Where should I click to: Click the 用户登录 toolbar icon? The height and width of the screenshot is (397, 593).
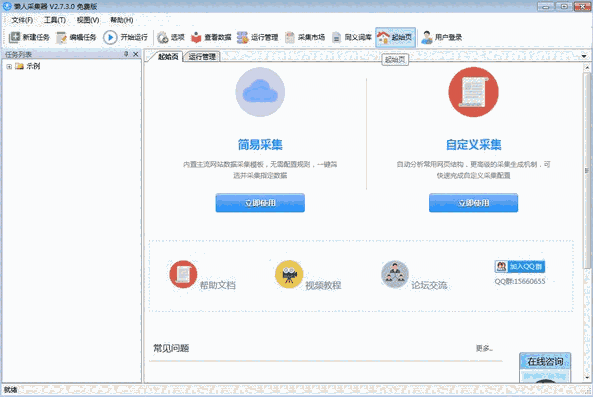point(427,37)
